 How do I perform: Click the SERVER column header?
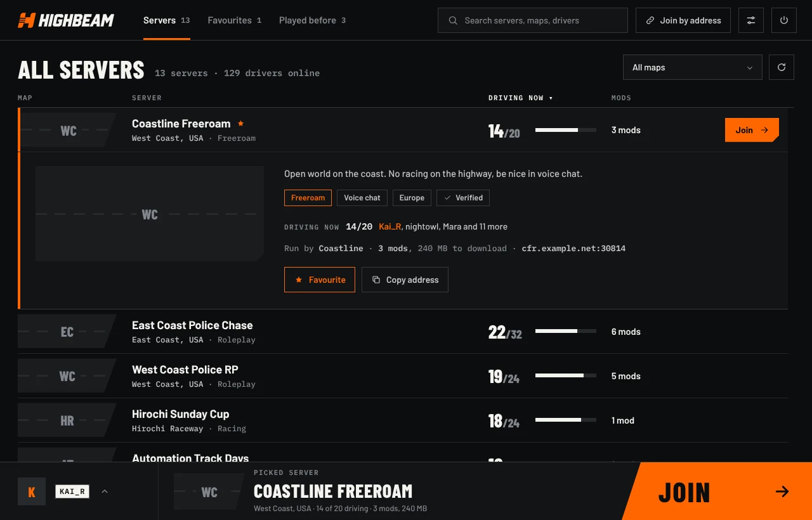click(147, 98)
